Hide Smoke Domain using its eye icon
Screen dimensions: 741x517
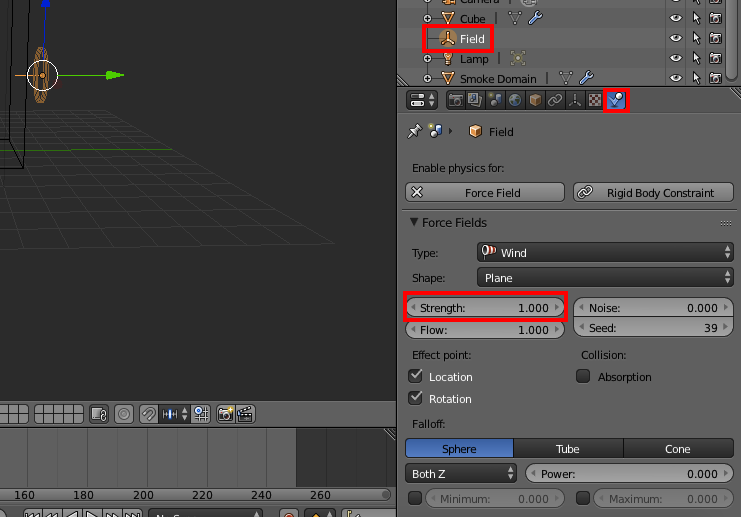676,78
